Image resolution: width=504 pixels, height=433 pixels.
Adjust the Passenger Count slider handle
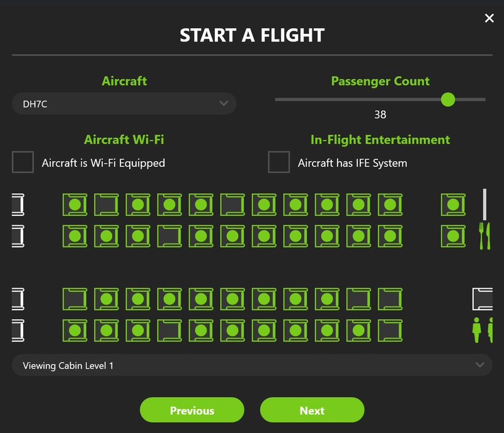(449, 99)
